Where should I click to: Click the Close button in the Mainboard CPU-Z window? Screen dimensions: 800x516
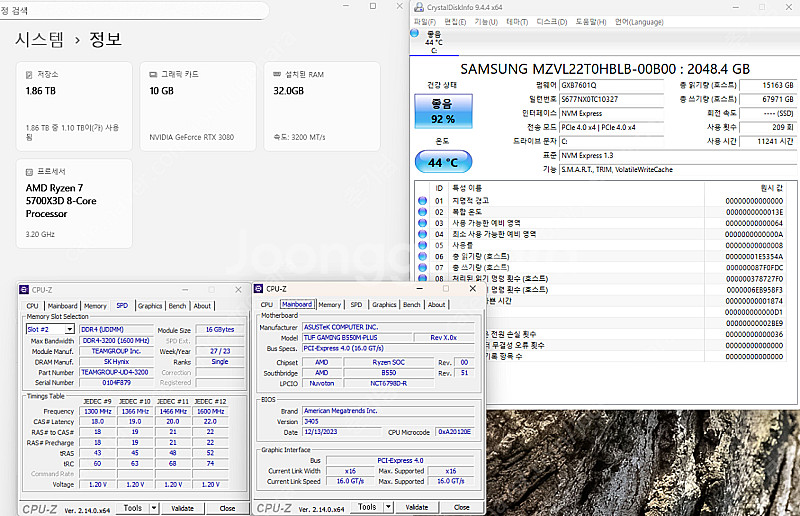[x=462, y=507]
